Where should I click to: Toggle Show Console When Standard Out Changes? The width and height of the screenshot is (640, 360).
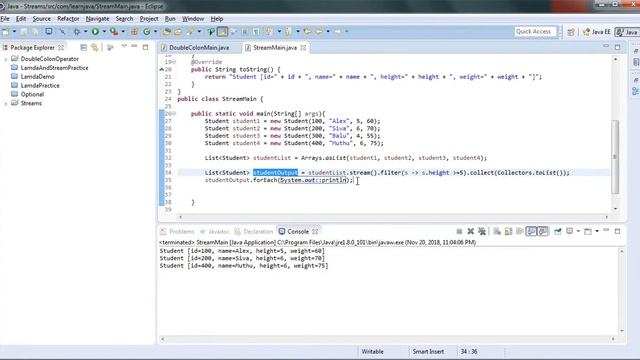(531, 231)
